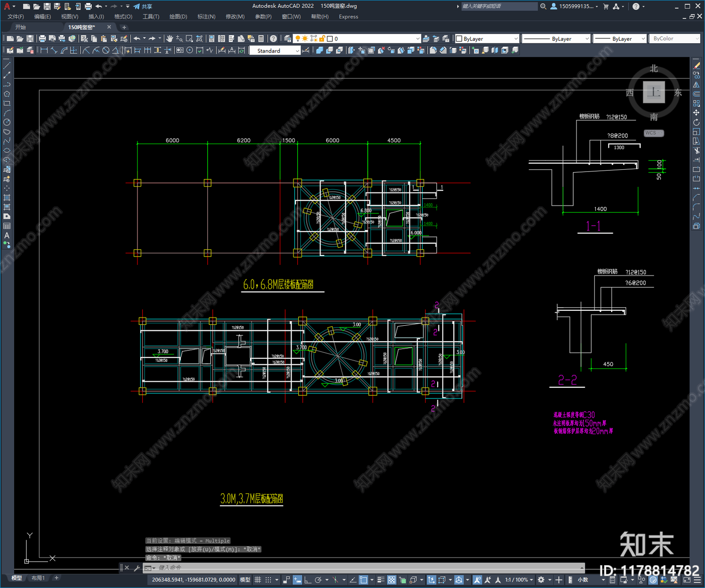Expand the Standard dimension style dropdown
The width and height of the screenshot is (705, 588).
[x=275, y=51]
